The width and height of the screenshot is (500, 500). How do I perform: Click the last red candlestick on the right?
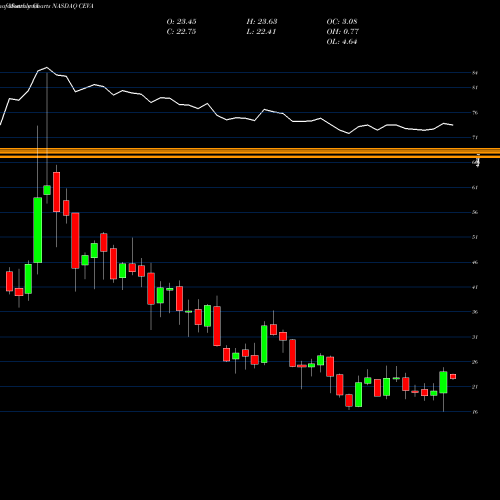(x=453, y=377)
